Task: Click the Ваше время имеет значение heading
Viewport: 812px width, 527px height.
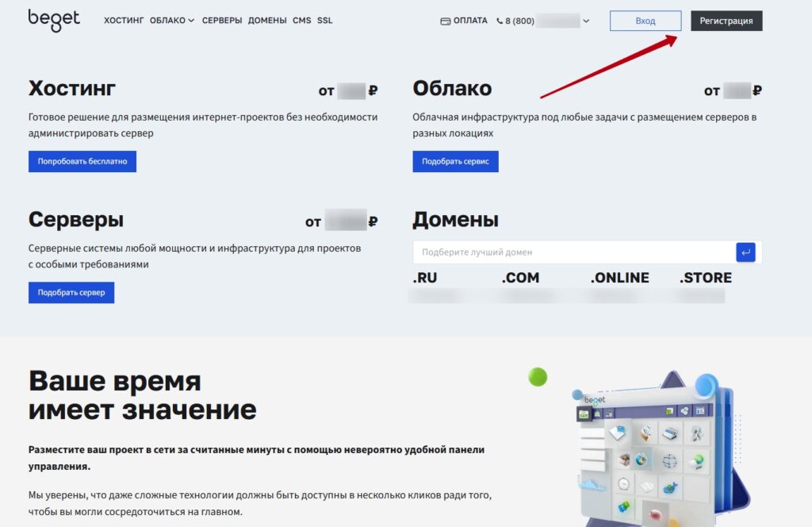Action: pyautogui.click(x=143, y=395)
